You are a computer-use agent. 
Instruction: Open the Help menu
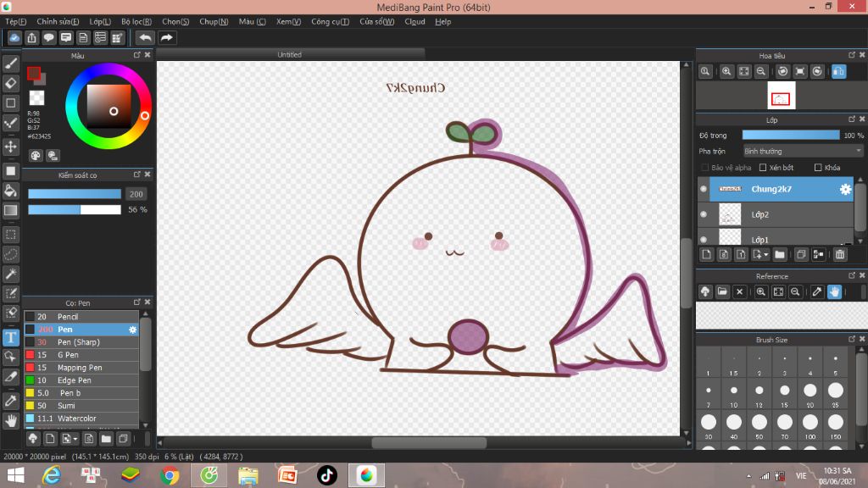coord(442,21)
